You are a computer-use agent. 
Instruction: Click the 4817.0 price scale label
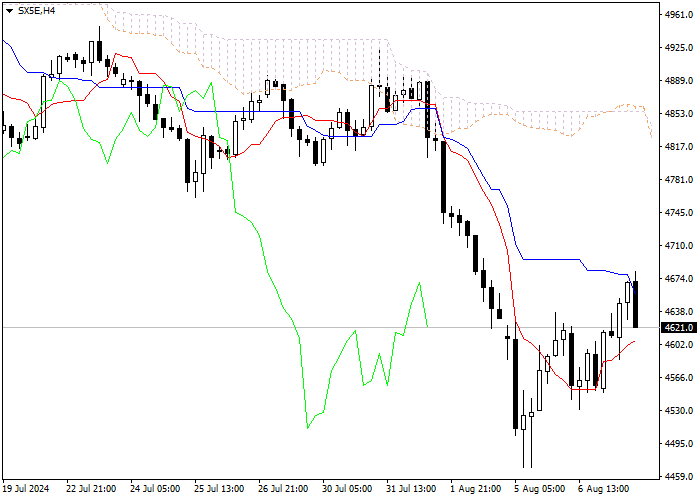(x=679, y=146)
